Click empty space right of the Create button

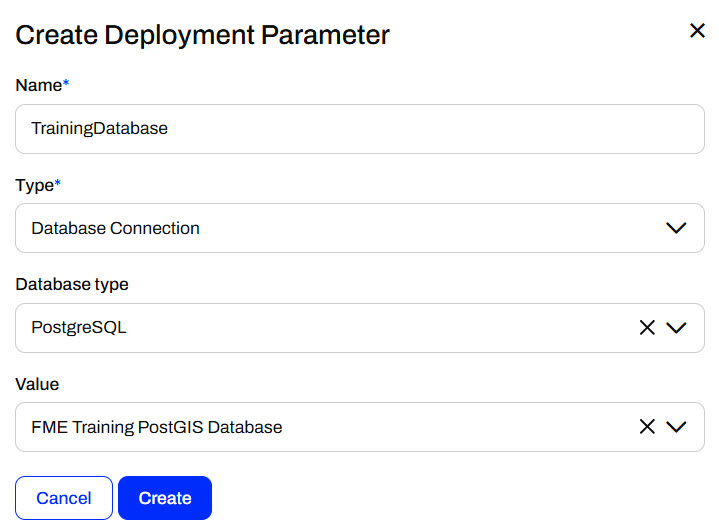coord(450,498)
